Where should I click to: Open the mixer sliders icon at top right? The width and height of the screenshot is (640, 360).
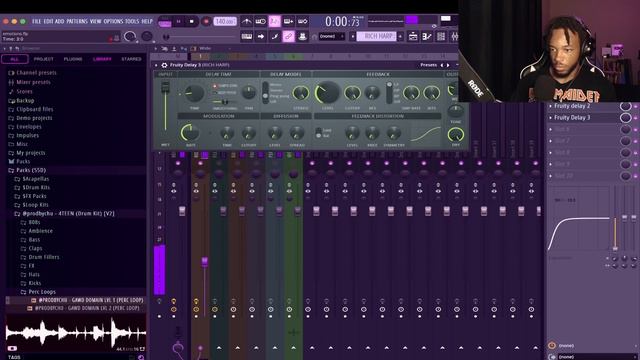454,36
